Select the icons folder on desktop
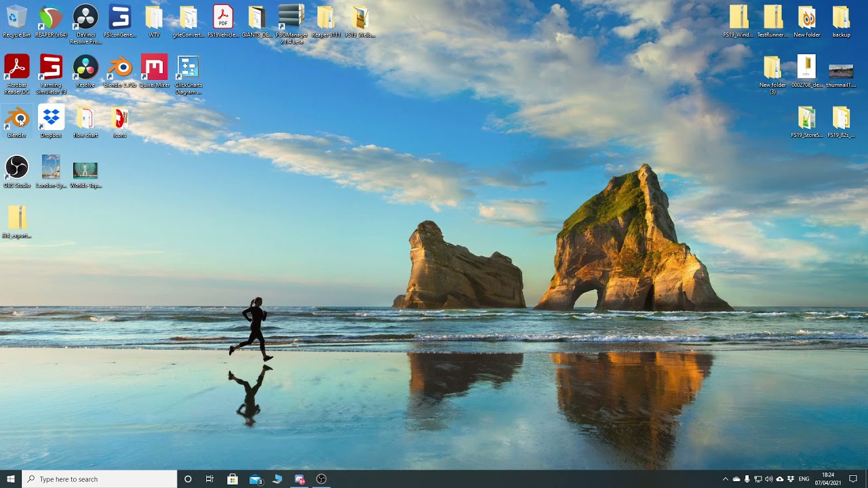 (x=120, y=121)
